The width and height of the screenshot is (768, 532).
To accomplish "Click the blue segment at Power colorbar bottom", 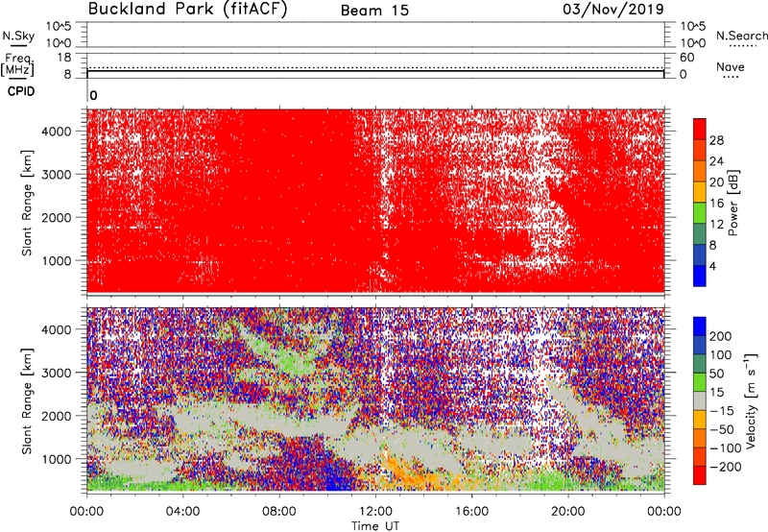I will point(700,276).
